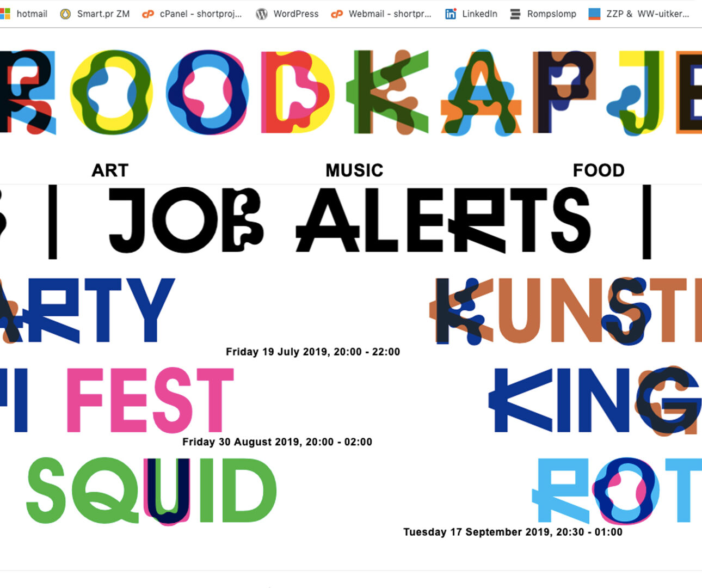Click the Friday 30 August 2019 date
The image size is (702, 588).
[277, 442]
